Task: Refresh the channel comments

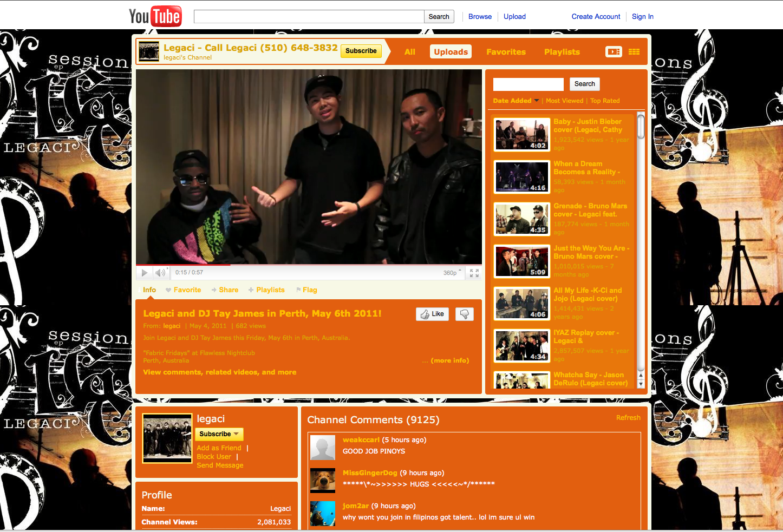Action: 628,418
